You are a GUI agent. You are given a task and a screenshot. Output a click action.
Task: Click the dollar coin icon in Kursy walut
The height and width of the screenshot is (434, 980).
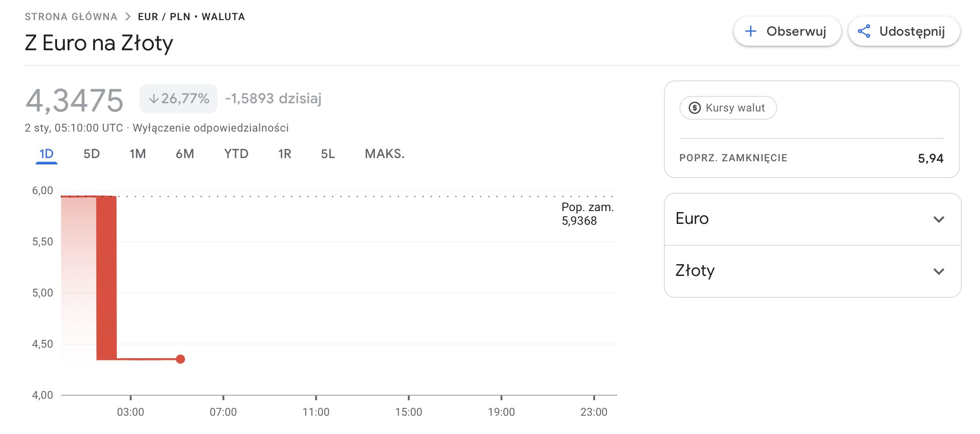[x=695, y=108]
